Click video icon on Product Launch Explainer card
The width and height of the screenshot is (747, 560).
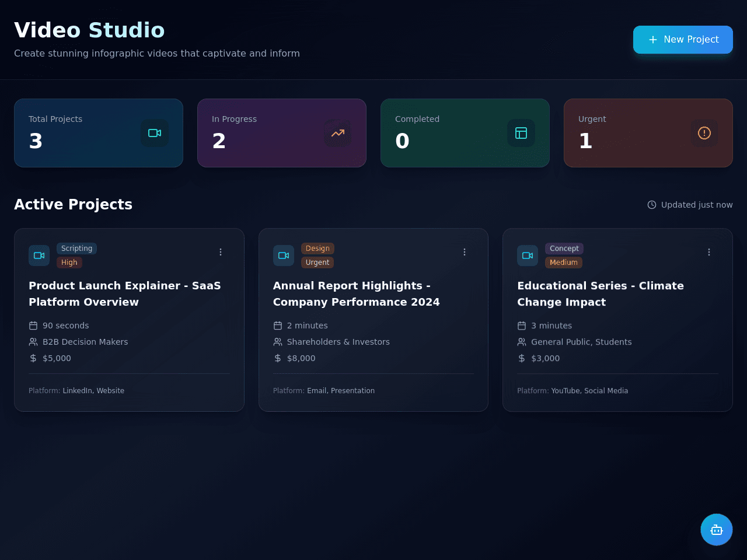pos(39,256)
